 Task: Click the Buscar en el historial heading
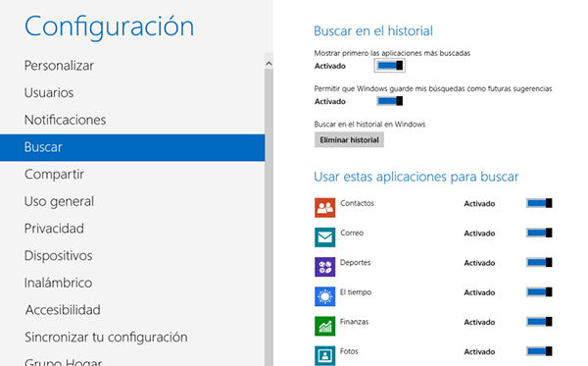click(x=373, y=30)
